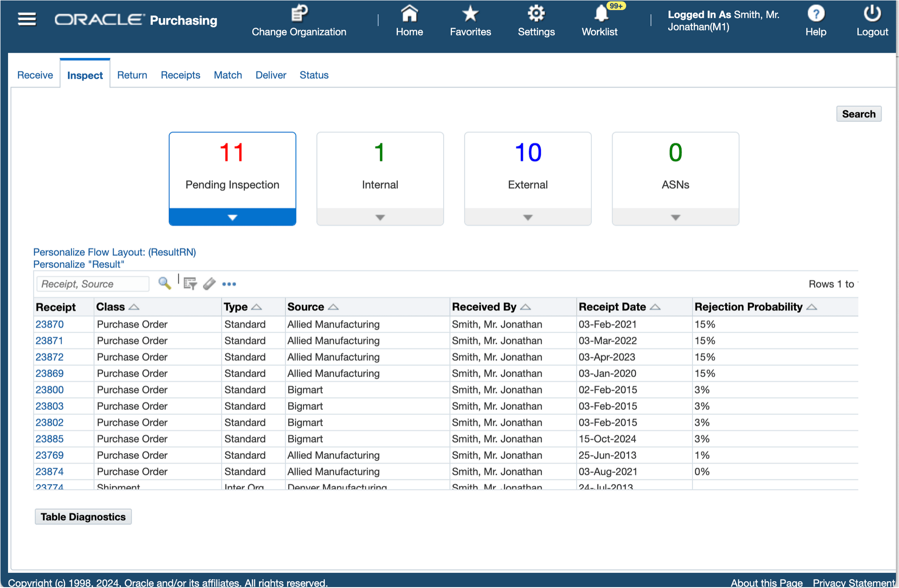Click the Logout power icon
This screenshot has height=588, width=899.
click(872, 13)
